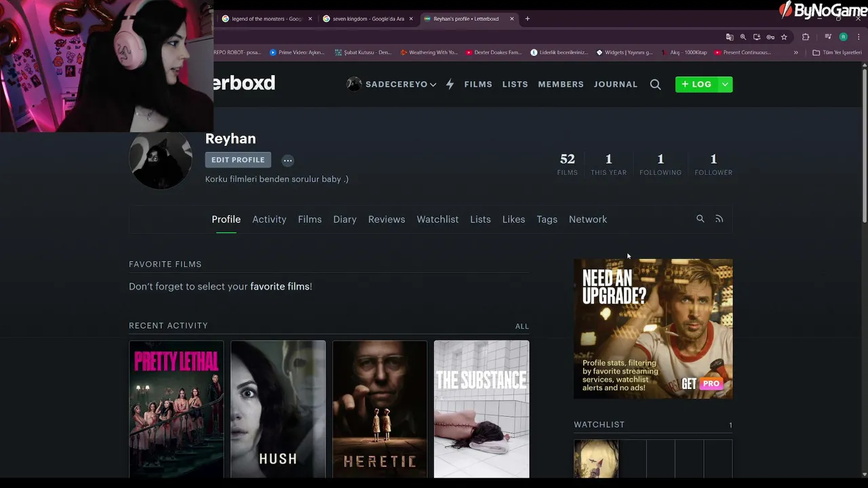Image resolution: width=868 pixels, height=488 pixels.
Task: Open the Şubat Kutusu bookmark
Action: (x=363, y=52)
